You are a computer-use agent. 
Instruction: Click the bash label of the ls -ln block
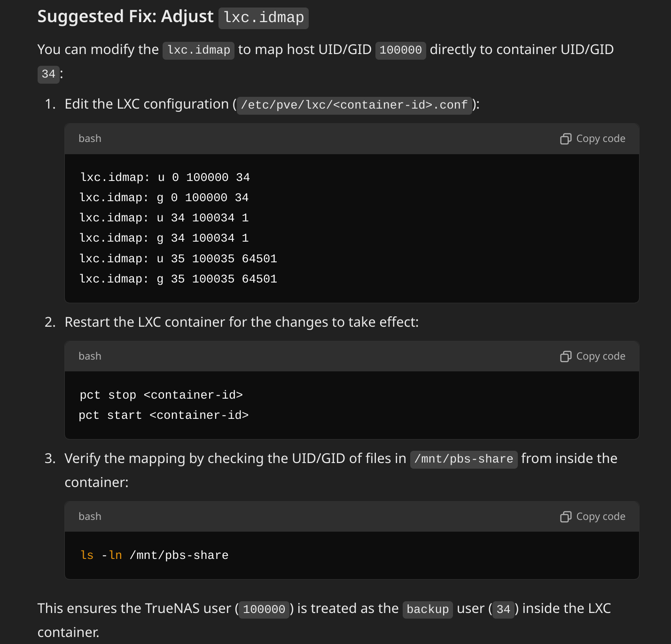point(90,517)
